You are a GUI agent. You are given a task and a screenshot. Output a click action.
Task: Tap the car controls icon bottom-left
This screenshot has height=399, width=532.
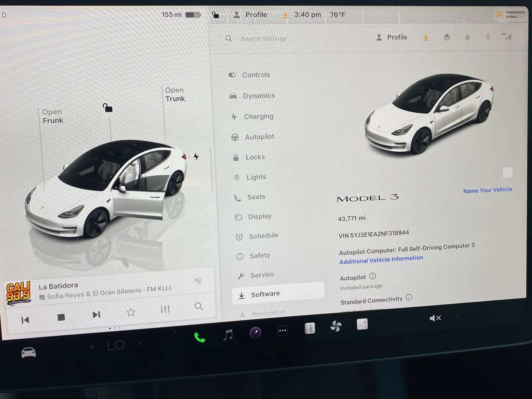click(29, 352)
